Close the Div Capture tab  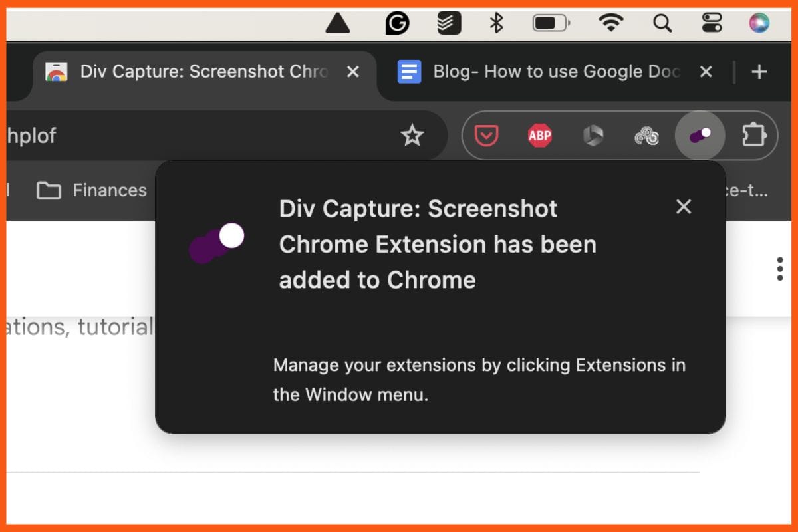pos(353,72)
